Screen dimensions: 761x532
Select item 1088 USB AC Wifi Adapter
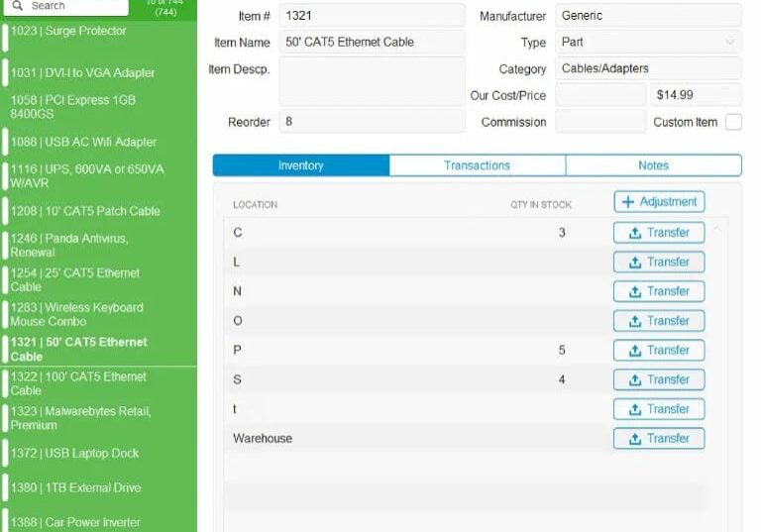pyautogui.click(x=98, y=142)
